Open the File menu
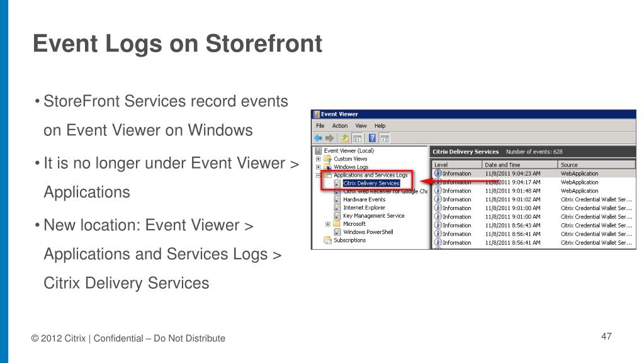 click(320, 126)
